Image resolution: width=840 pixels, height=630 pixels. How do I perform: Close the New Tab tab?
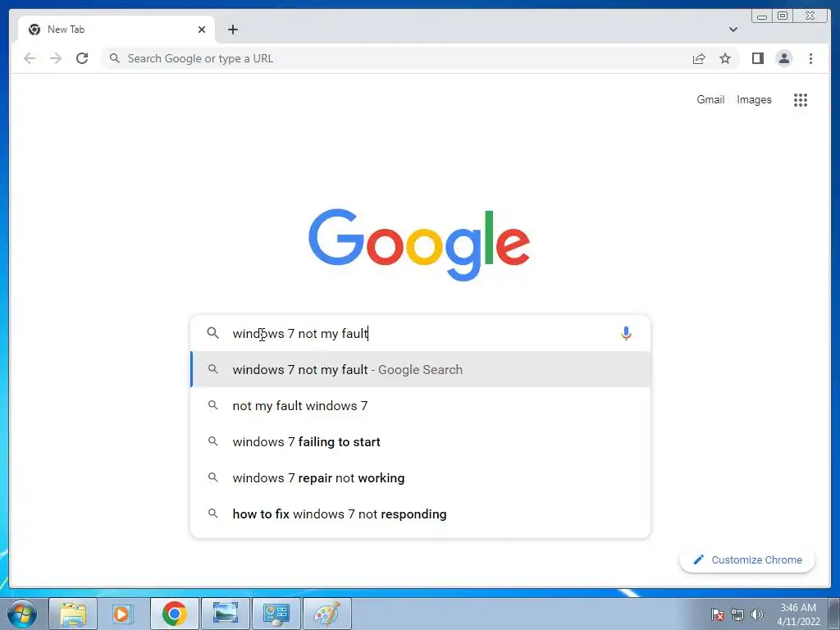point(202,30)
